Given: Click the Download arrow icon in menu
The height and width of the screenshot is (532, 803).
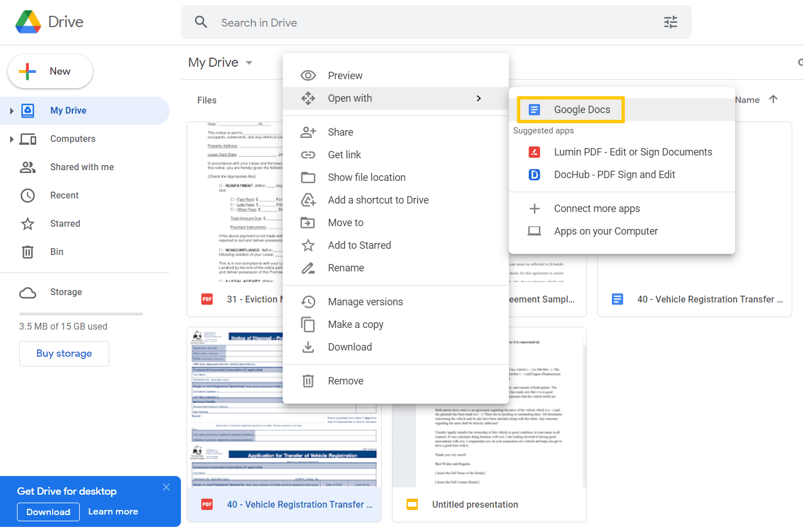Looking at the screenshot, I should tap(308, 347).
